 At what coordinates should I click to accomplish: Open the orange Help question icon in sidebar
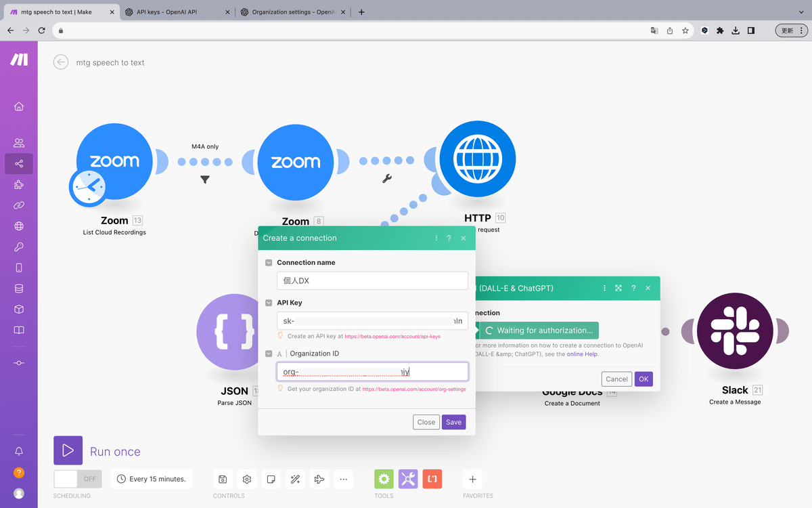point(19,473)
